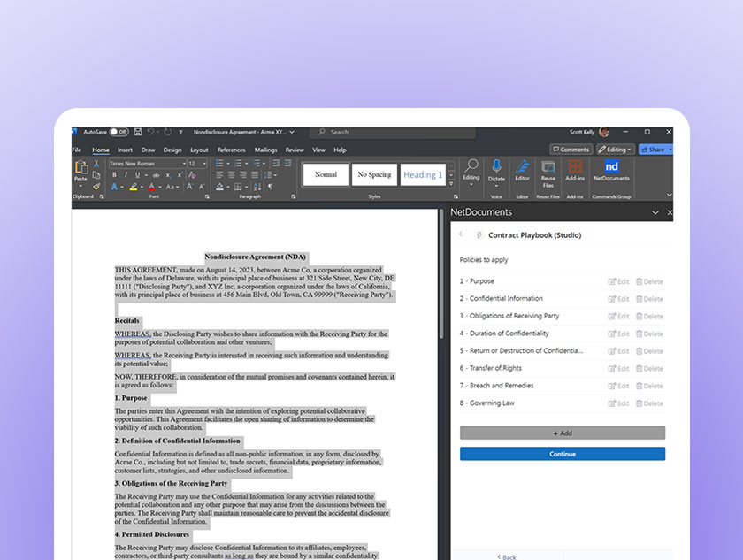743x560 pixels.
Task: Toggle Italic formatting
Action: 126,175
